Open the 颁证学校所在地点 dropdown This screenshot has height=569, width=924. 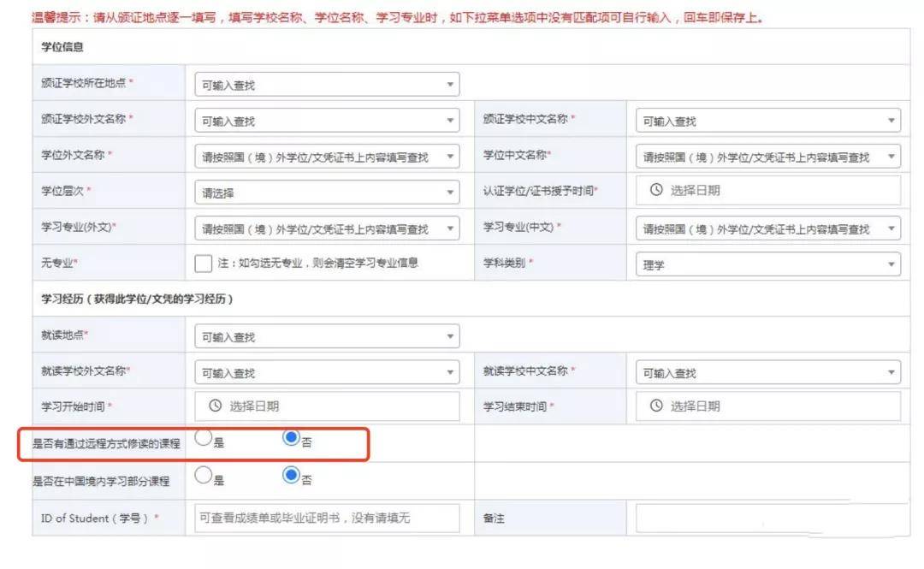[327, 85]
